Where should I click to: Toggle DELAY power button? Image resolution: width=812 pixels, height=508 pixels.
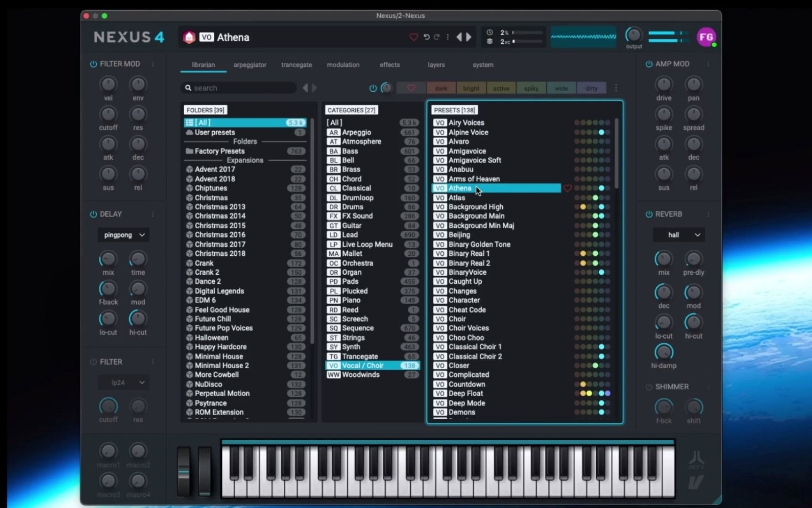94,214
